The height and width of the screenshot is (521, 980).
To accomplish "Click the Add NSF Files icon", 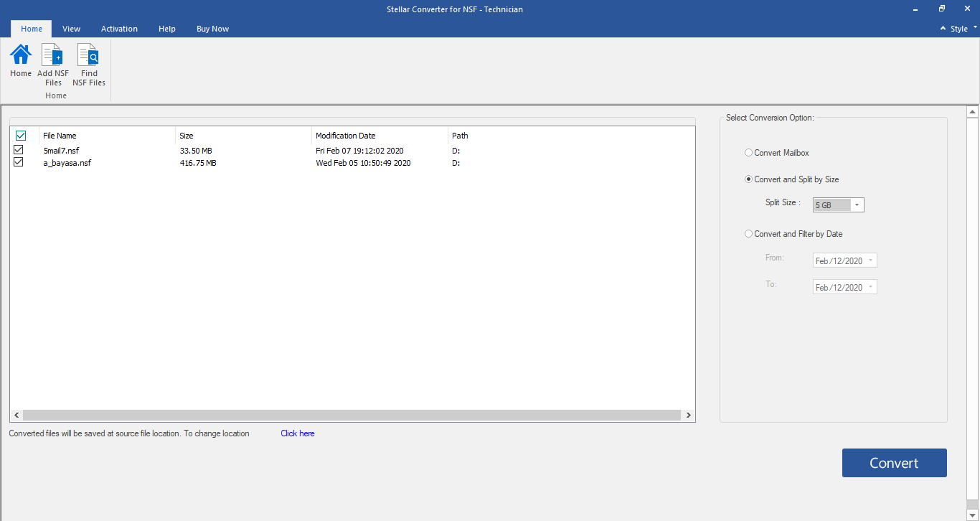I will 53,56.
